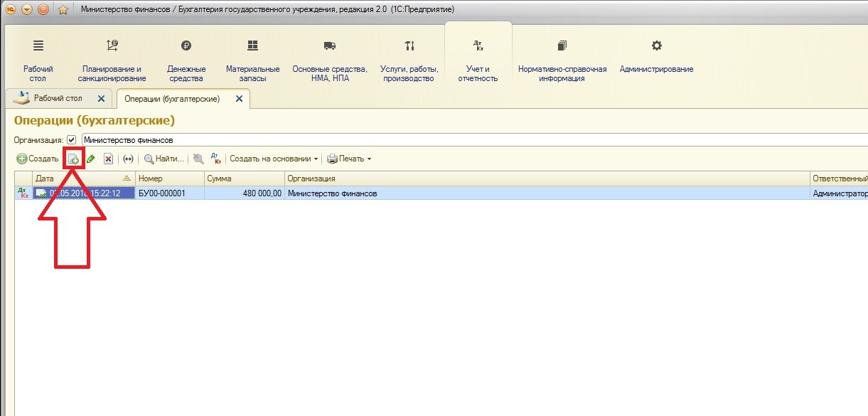Click the Организация input field with Министерство финансов
This screenshot has height=416, width=868.
475,140
